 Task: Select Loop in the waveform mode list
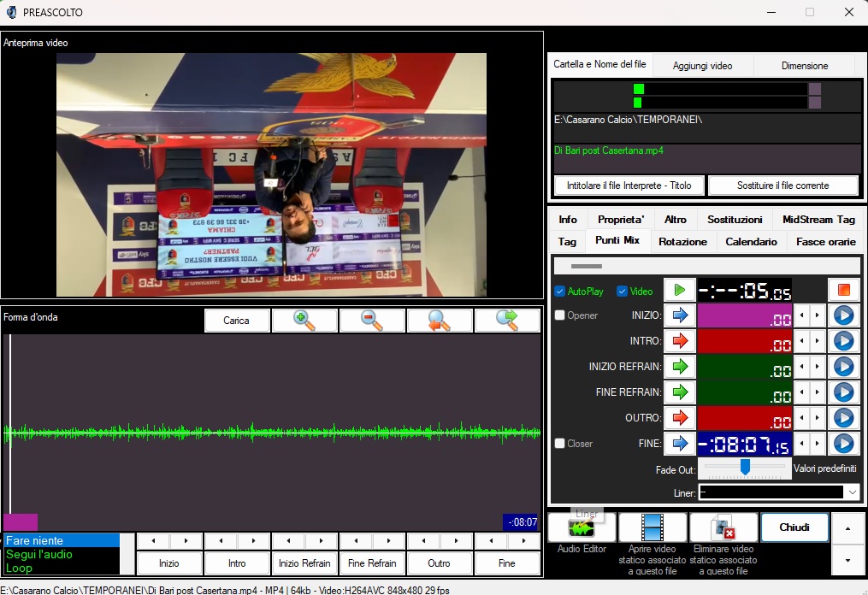[19, 568]
